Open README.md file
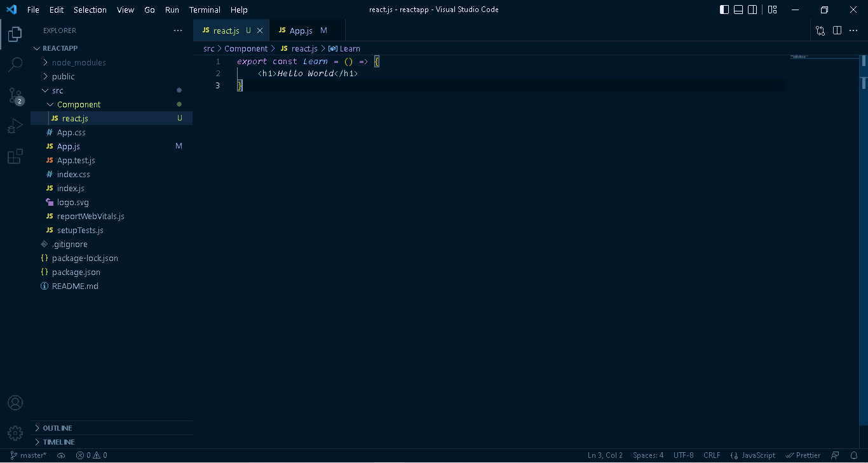 tap(111, 286)
